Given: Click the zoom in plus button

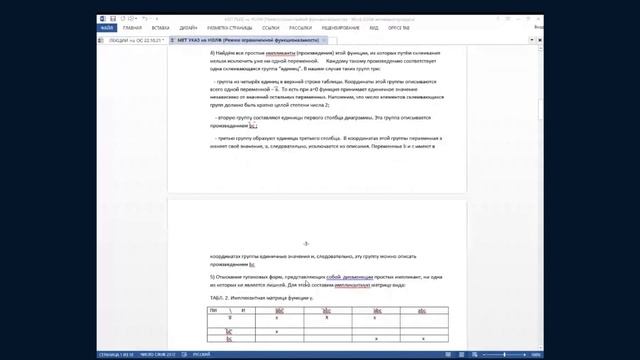Looking at the screenshot, I should (x=524, y=355).
